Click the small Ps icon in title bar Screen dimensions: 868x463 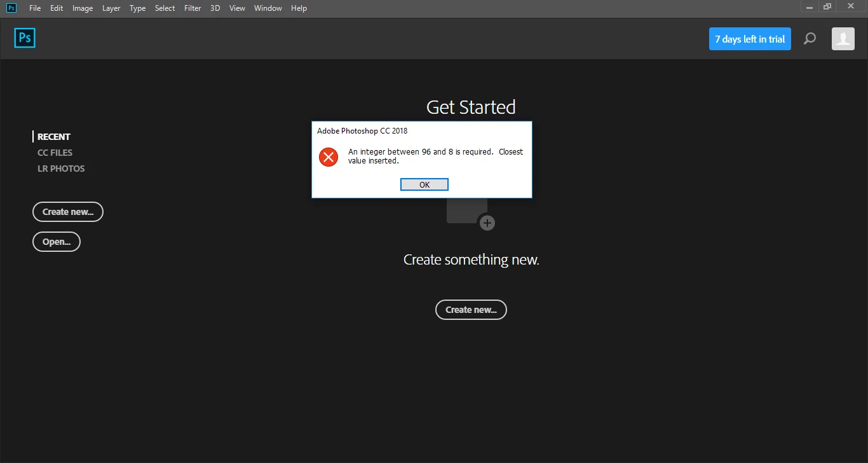click(x=11, y=8)
